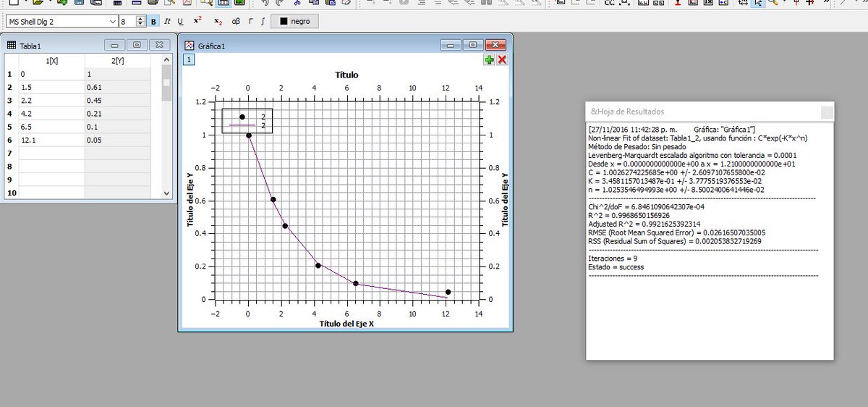The width and height of the screenshot is (868, 407).
Task: Minimize the Tabla1 window
Action: [115, 45]
